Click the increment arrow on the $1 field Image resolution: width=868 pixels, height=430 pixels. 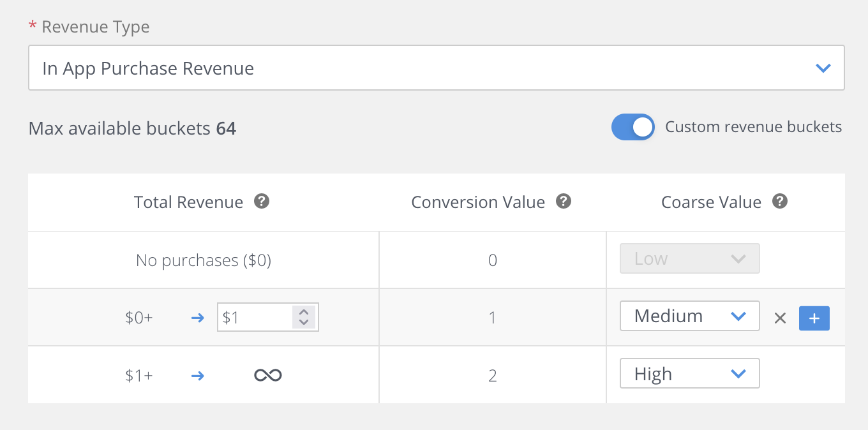[x=304, y=313]
